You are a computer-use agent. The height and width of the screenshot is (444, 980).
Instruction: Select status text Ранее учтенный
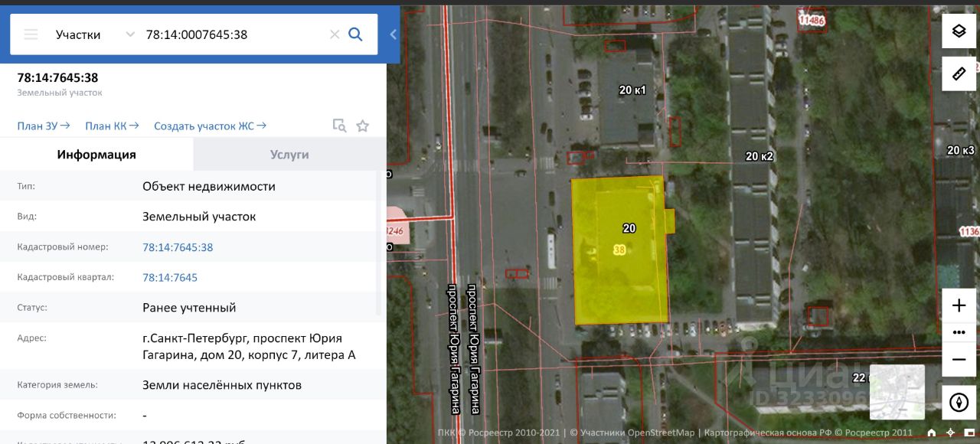point(189,308)
